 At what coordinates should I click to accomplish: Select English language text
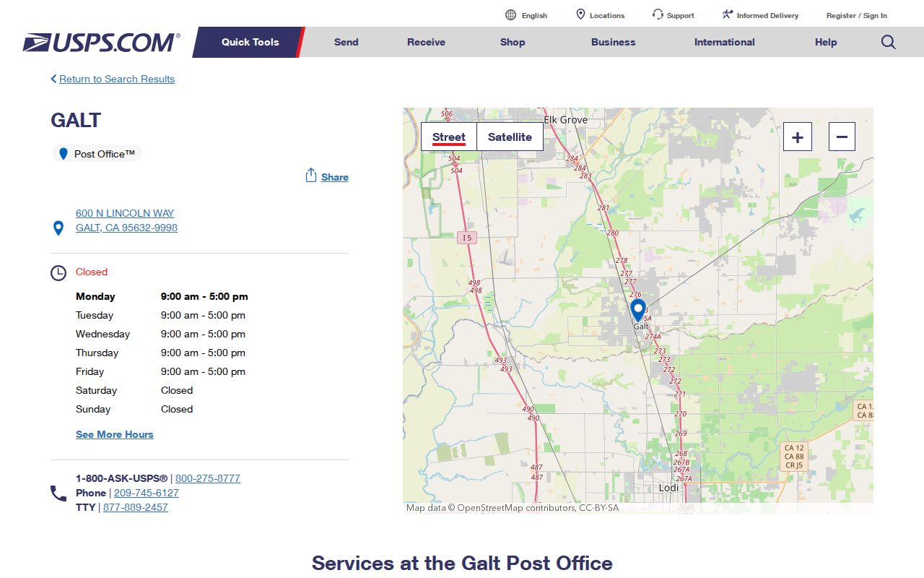(x=534, y=15)
